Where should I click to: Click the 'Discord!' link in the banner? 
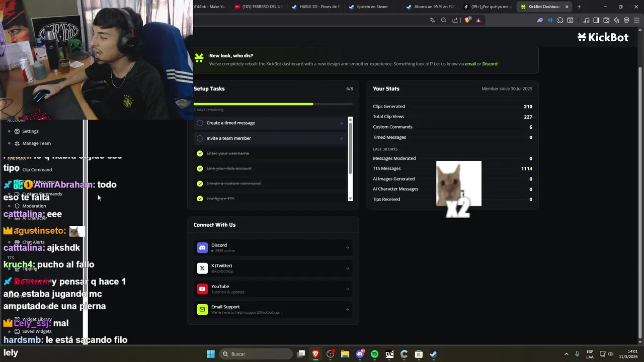tap(490, 64)
